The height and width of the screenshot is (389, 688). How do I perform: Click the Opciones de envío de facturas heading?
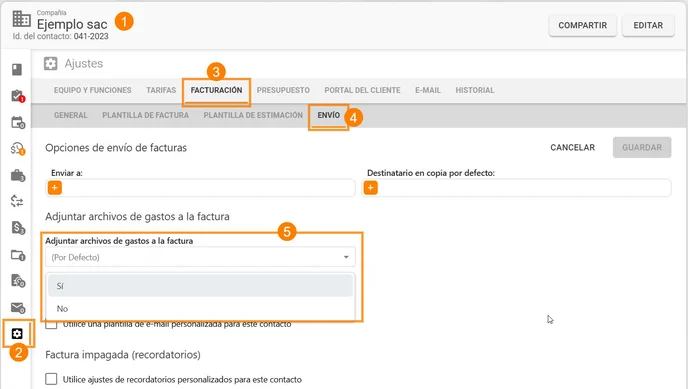116,148
